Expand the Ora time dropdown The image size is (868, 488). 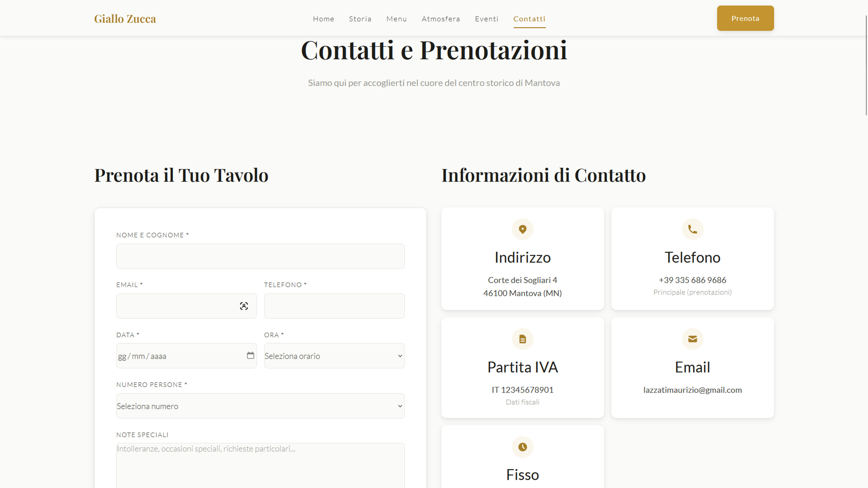pos(334,356)
